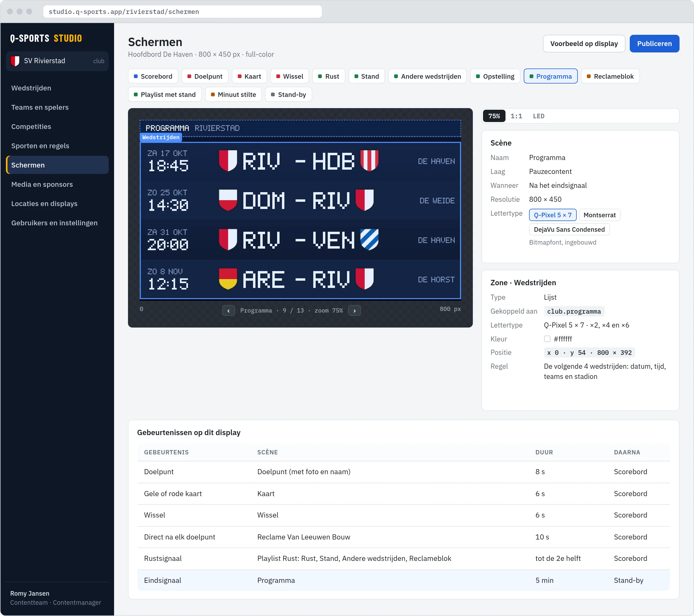Switch preview to 1:1 scale
The height and width of the screenshot is (616, 694).
pyautogui.click(x=516, y=116)
